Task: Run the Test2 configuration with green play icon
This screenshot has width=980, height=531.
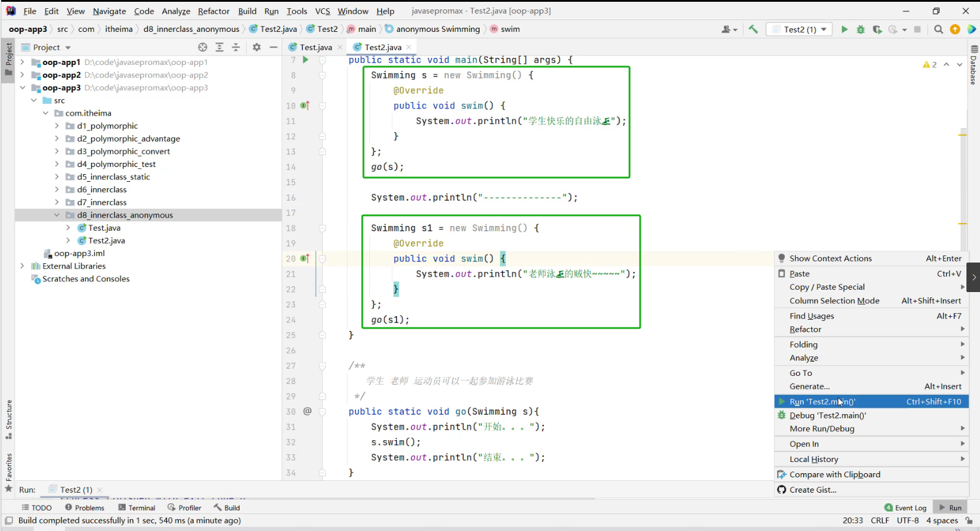Action: pyautogui.click(x=844, y=29)
